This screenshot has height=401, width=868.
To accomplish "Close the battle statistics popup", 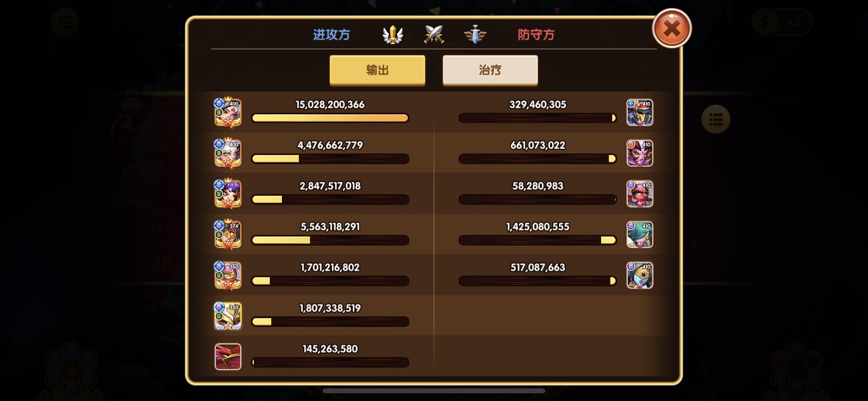I will point(672,28).
